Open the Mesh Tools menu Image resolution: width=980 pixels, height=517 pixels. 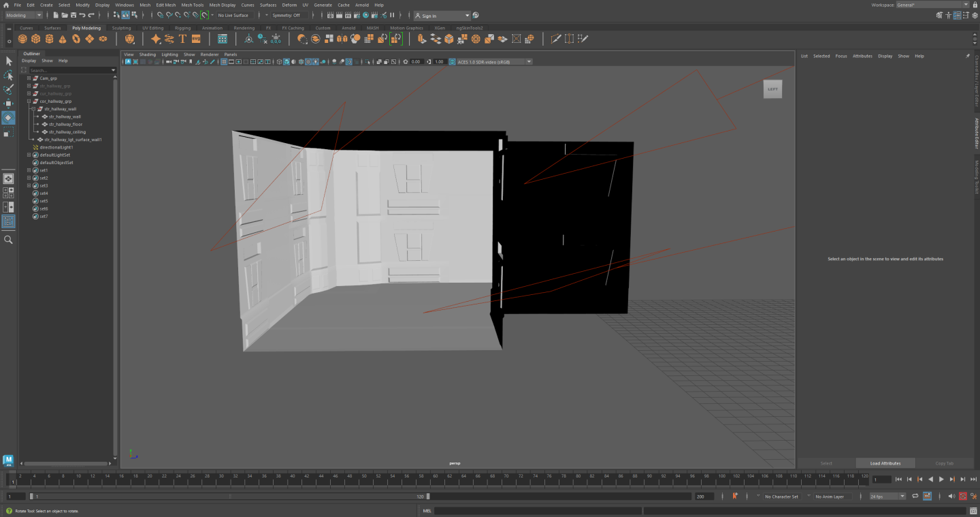(192, 5)
